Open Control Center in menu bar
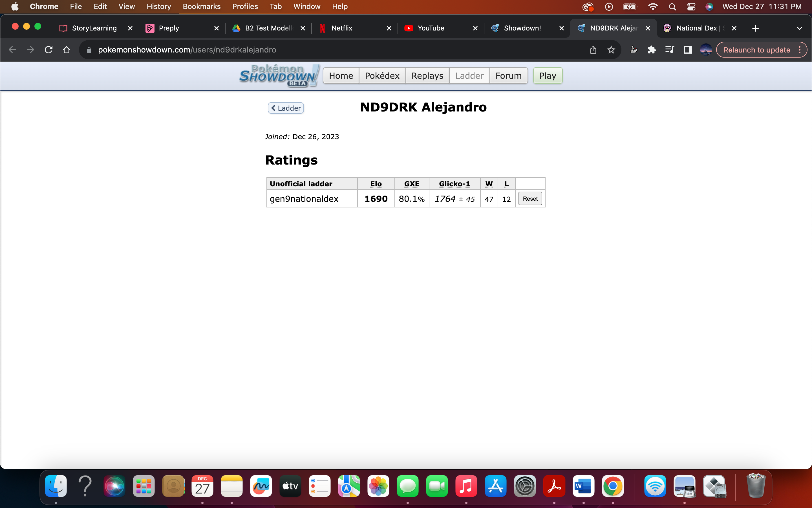This screenshot has width=812, height=508. (x=691, y=6)
